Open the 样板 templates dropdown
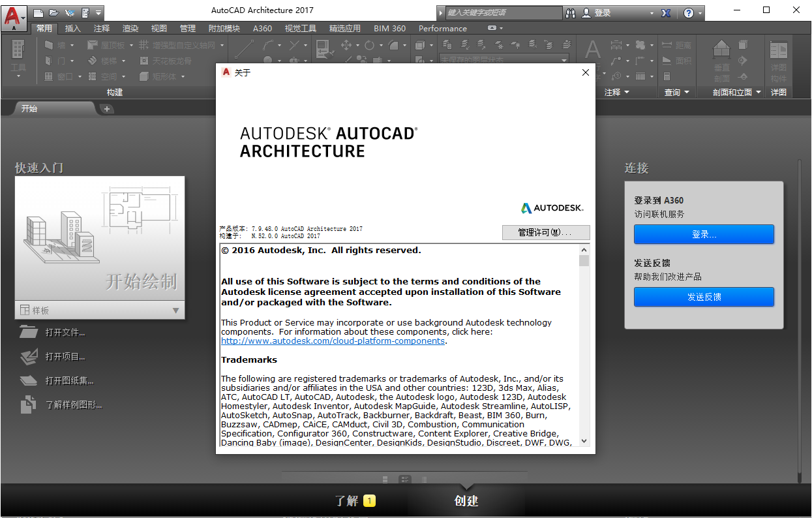The width and height of the screenshot is (812, 518). click(x=173, y=310)
